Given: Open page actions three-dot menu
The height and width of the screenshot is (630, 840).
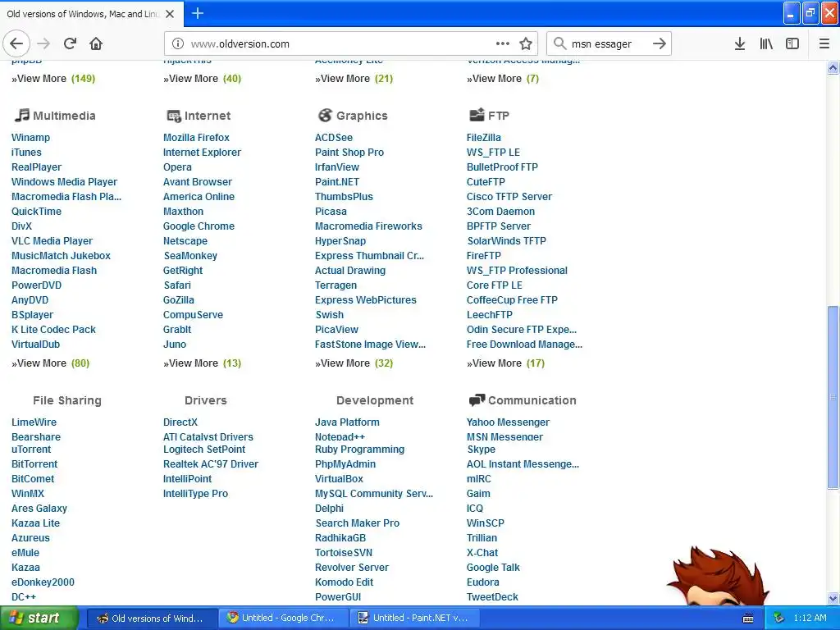Looking at the screenshot, I should pos(503,43).
